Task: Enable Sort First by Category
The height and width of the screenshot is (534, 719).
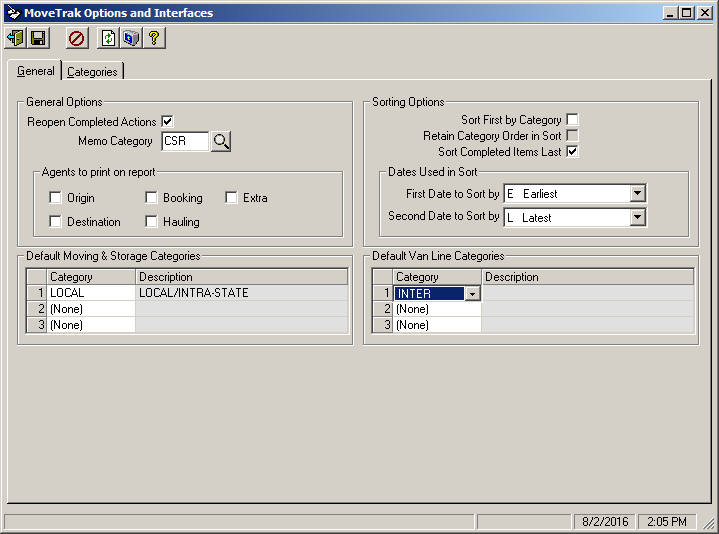Action: (572, 120)
